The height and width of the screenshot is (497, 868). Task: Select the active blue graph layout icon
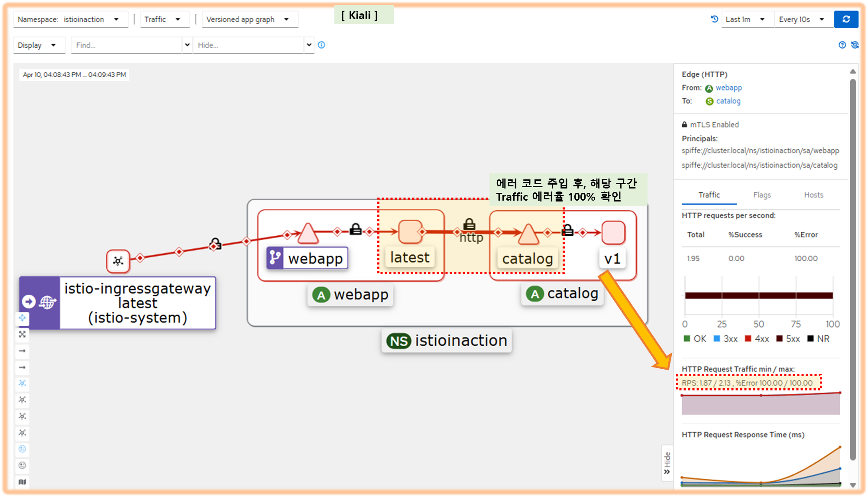[x=23, y=383]
